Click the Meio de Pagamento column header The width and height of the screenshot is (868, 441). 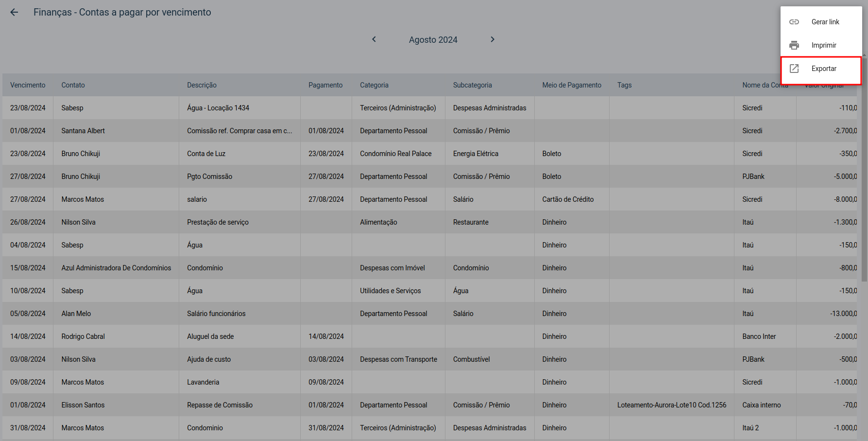(x=572, y=85)
